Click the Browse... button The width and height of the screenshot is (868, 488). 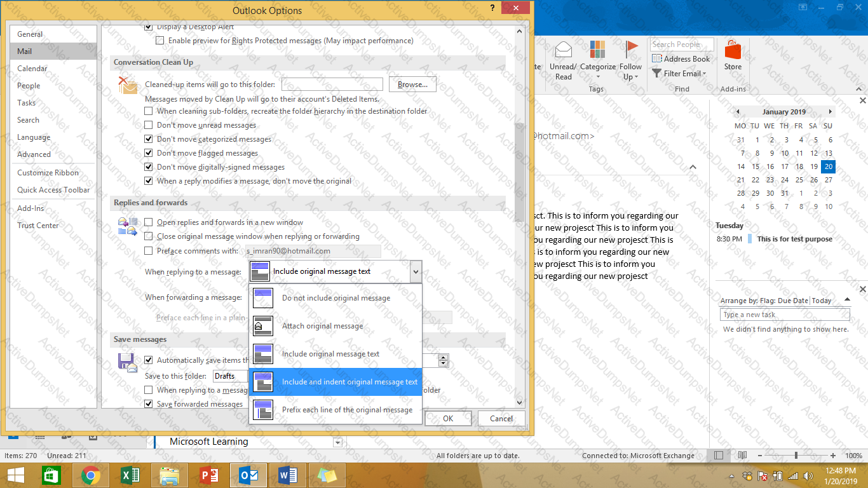412,85
